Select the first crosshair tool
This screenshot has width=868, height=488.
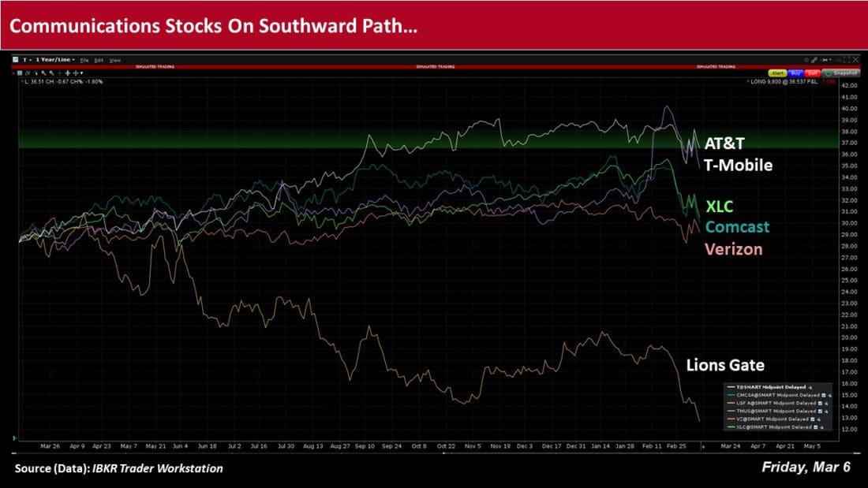[x=68, y=73]
